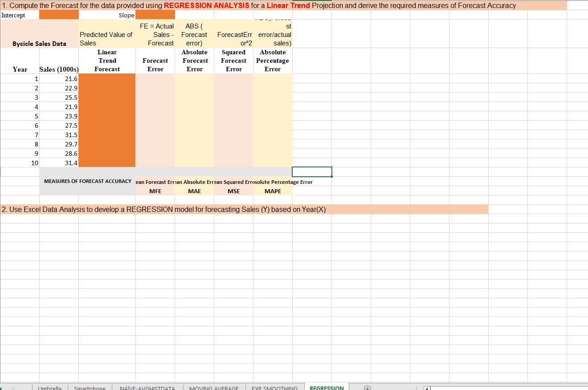Click the right sheet-navigation arrow
This screenshot has height=390, width=588.
[13, 388]
